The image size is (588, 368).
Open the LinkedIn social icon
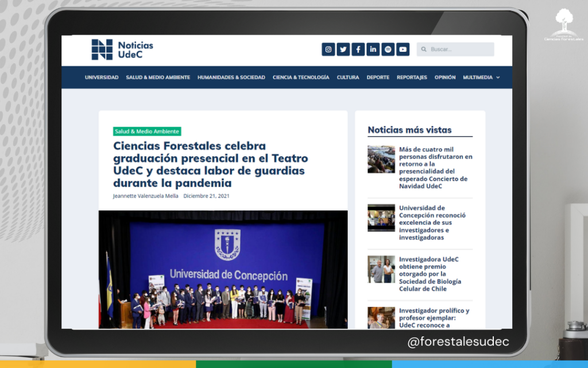pyautogui.click(x=373, y=49)
